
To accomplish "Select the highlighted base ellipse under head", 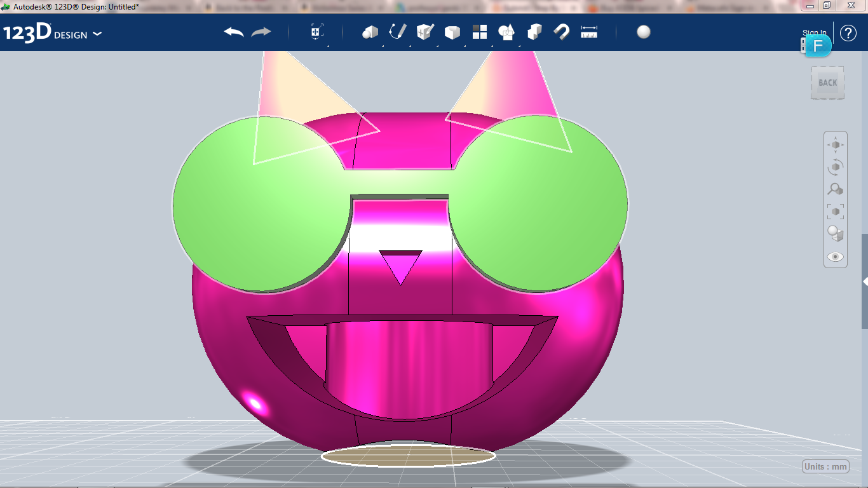I will 409,456.
